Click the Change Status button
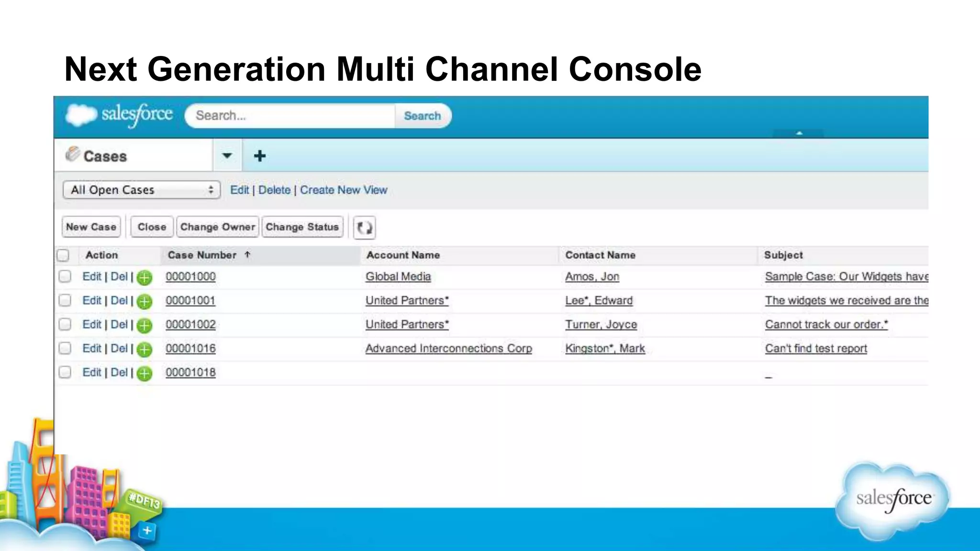Viewport: 980px width, 551px height. 302,227
